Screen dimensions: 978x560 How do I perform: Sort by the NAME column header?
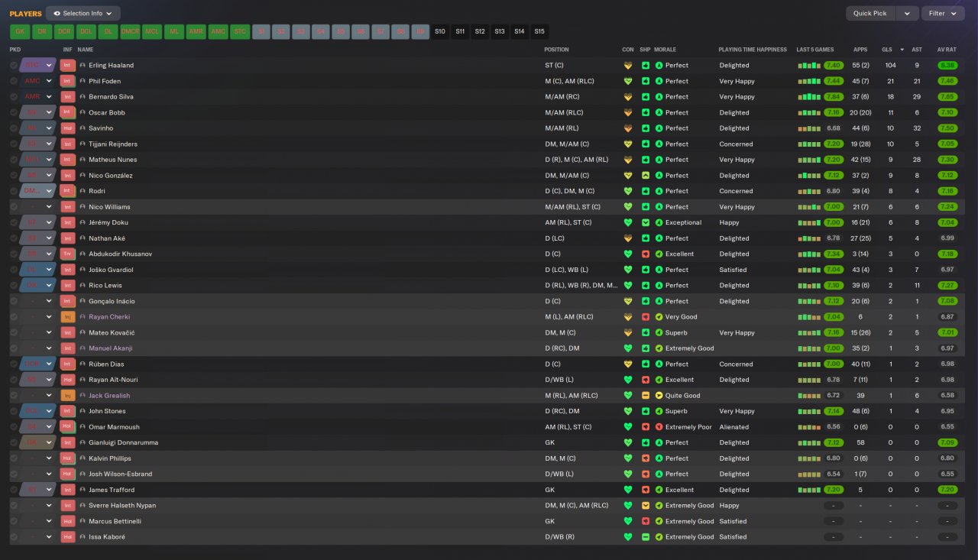click(x=85, y=50)
